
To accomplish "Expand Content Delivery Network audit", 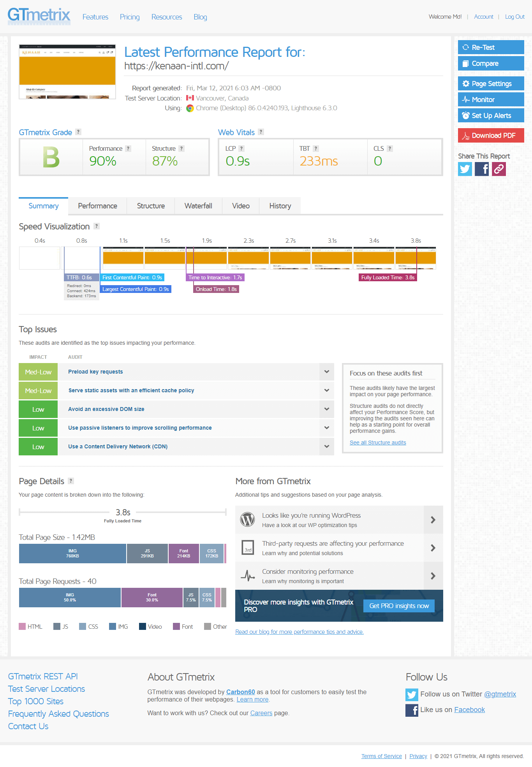I will click(327, 446).
